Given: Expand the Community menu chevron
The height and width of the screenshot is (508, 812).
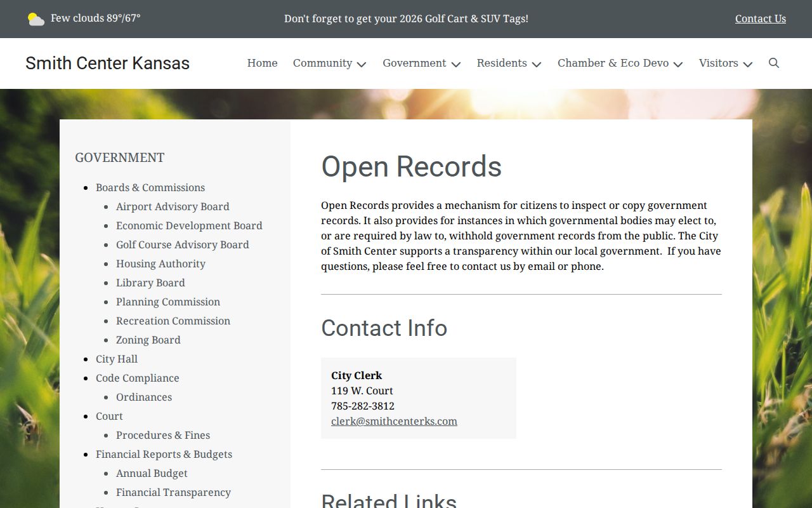Looking at the screenshot, I should coord(362,64).
